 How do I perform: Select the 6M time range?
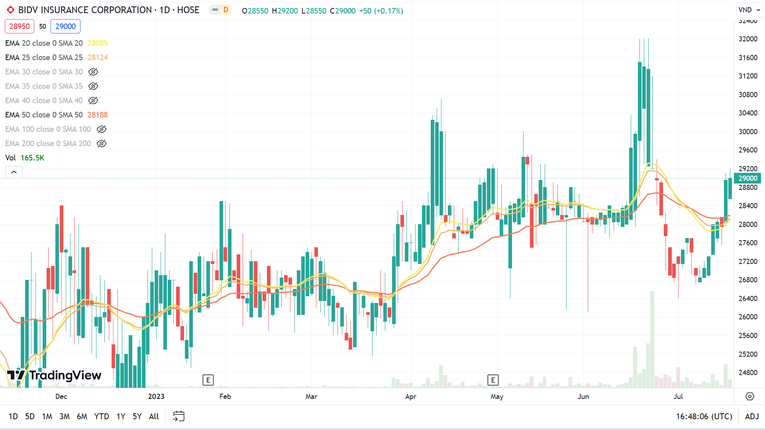pos(82,416)
